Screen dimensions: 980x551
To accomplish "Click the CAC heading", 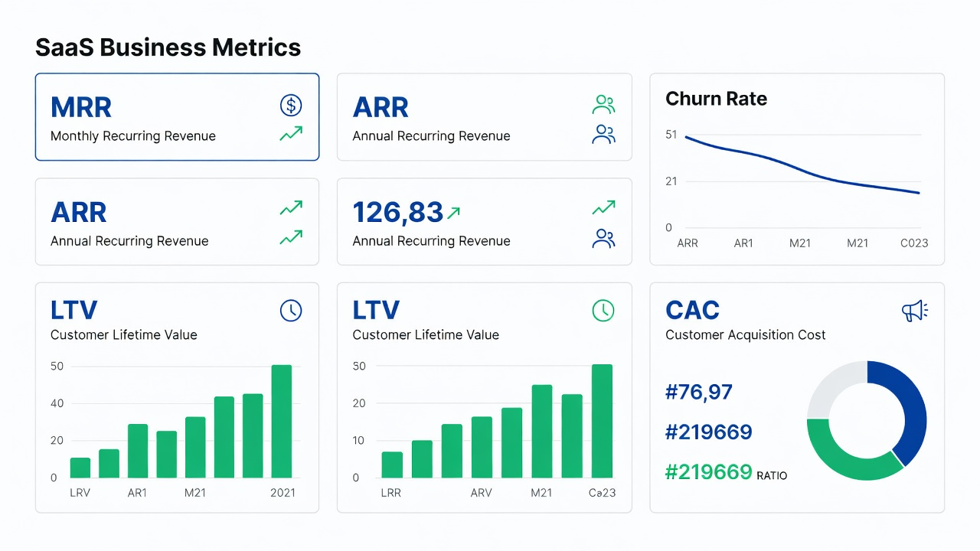I will [693, 310].
